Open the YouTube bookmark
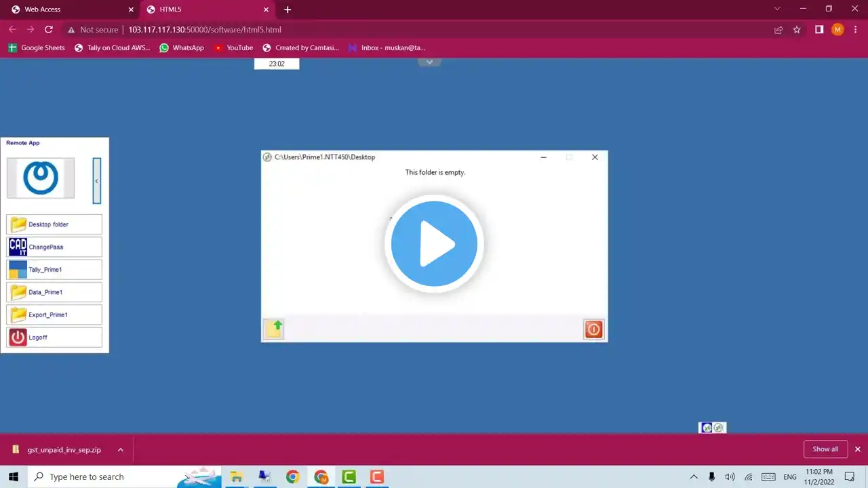 click(x=233, y=48)
